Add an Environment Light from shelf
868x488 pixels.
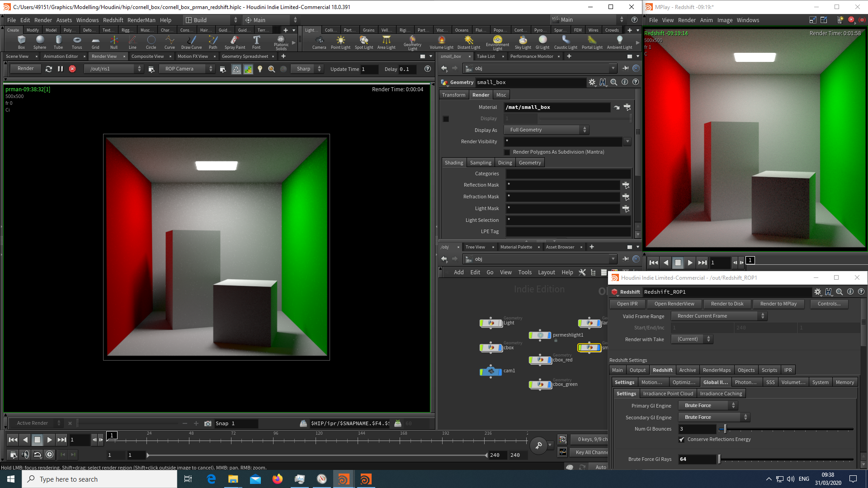497,43
